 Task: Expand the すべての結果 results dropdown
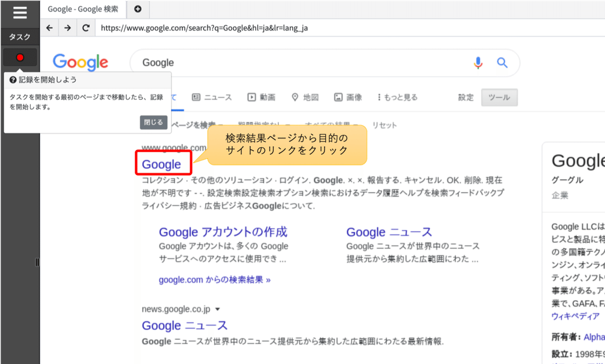pos(328,123)
